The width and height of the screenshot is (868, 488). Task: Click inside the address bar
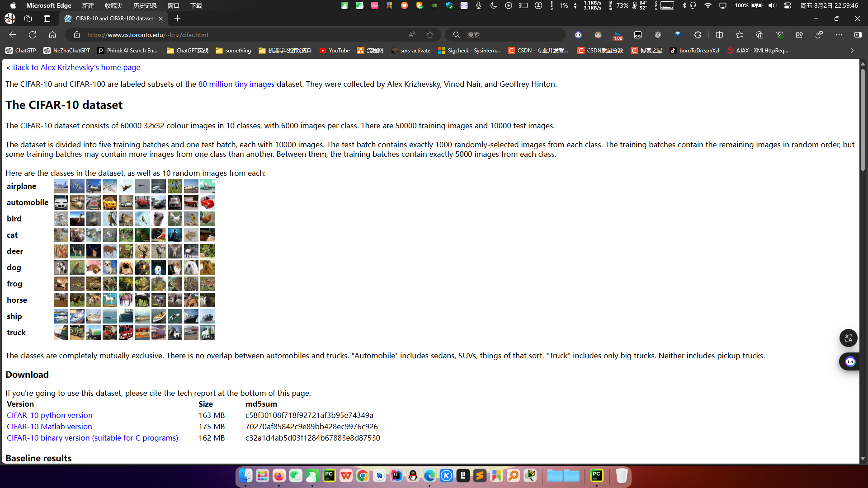[x=226, y=35]
